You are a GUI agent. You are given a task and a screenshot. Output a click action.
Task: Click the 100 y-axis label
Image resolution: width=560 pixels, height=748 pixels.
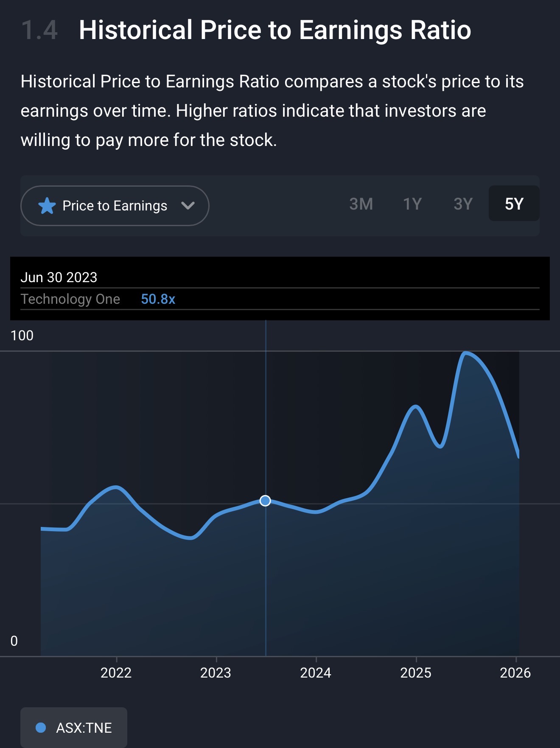22,336
